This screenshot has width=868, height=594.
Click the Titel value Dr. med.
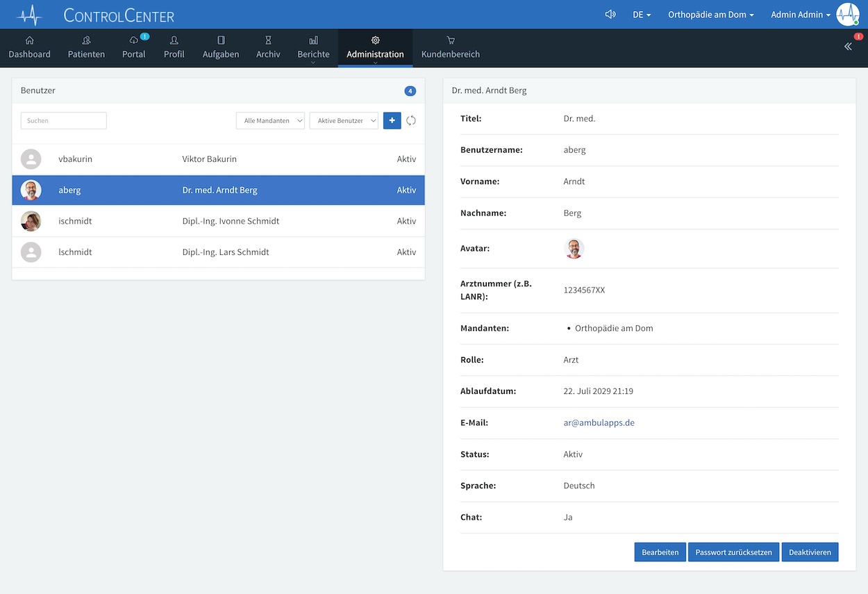pyautogui.click(x=580, y=119)
